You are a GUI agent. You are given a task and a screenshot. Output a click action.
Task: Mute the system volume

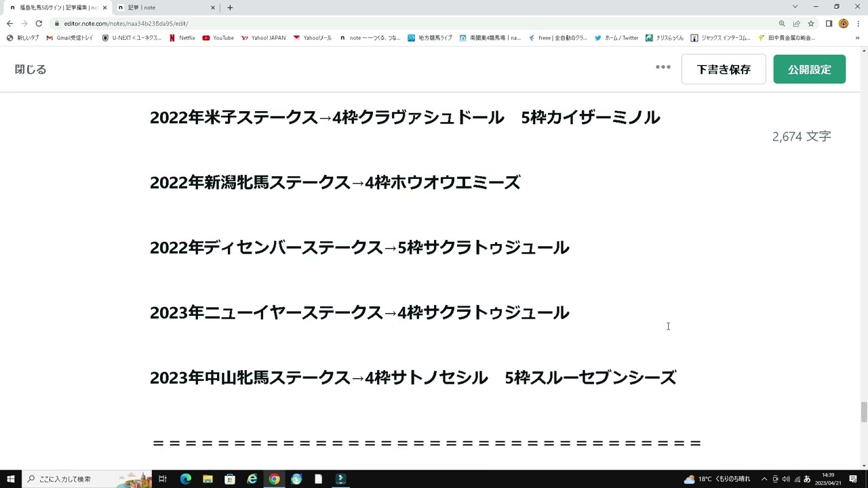[786, 479]
